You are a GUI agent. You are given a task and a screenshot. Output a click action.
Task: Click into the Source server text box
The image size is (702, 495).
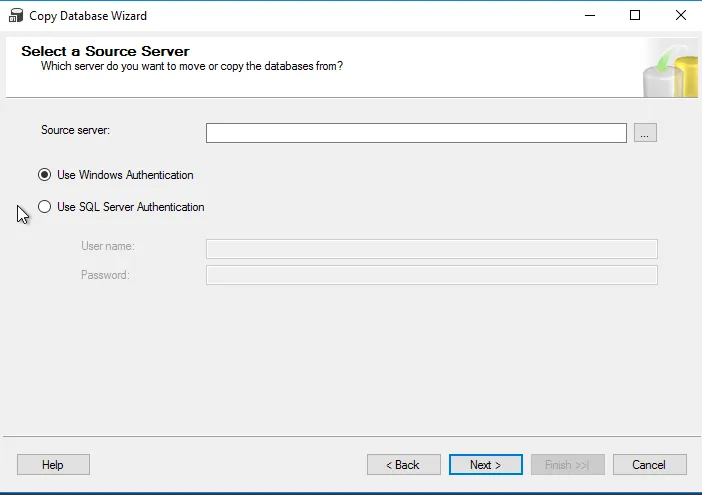[x=416, y=133]
